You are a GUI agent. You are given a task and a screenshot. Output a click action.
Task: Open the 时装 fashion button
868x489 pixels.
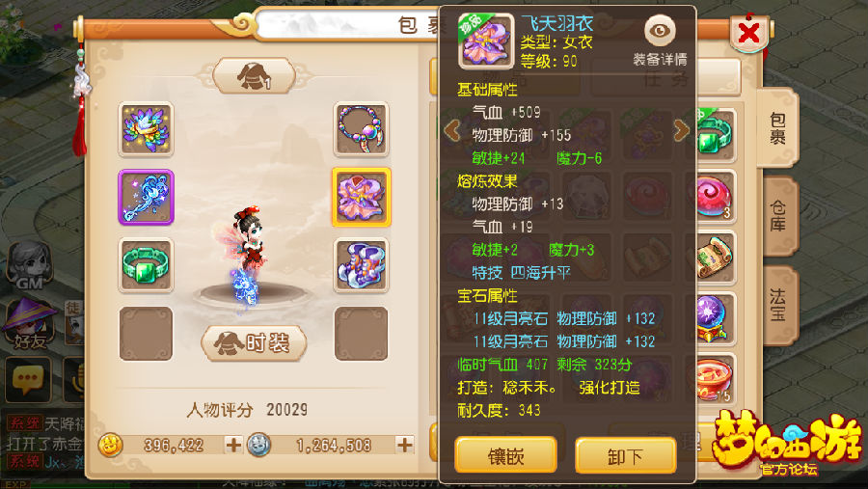coord(254,343)
